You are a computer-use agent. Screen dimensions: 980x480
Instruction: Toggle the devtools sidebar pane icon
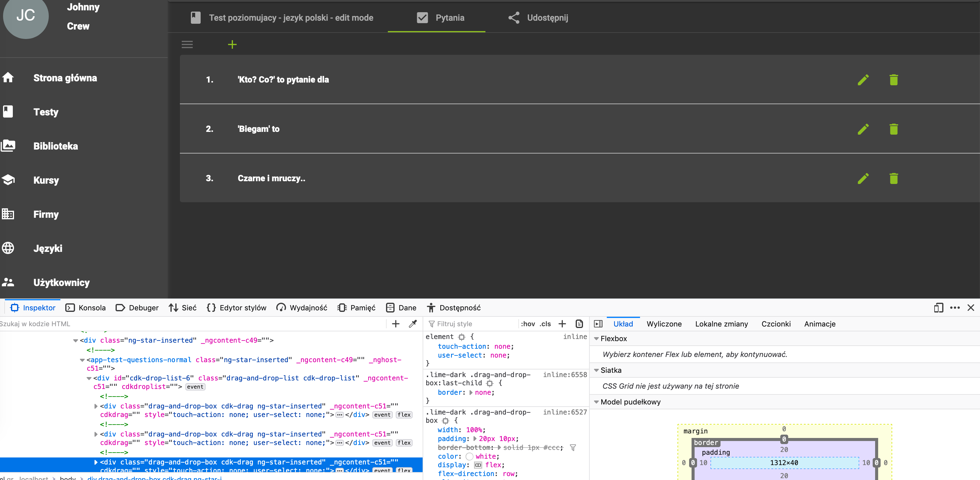tap(598, 324)
